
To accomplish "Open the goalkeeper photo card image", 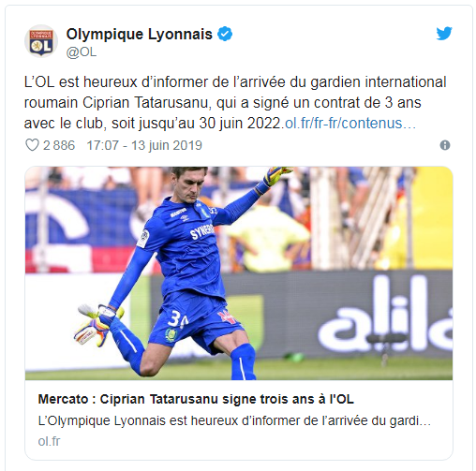I will (239, 273).
